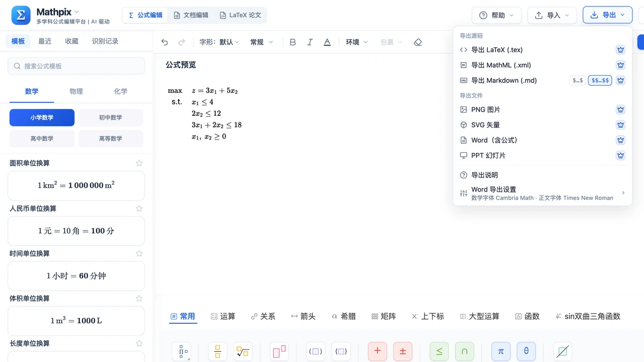This screenshot has height=362, width=644.
Task: Open the Mathpix workspace dropdown arrow
Action: (76, 12)
